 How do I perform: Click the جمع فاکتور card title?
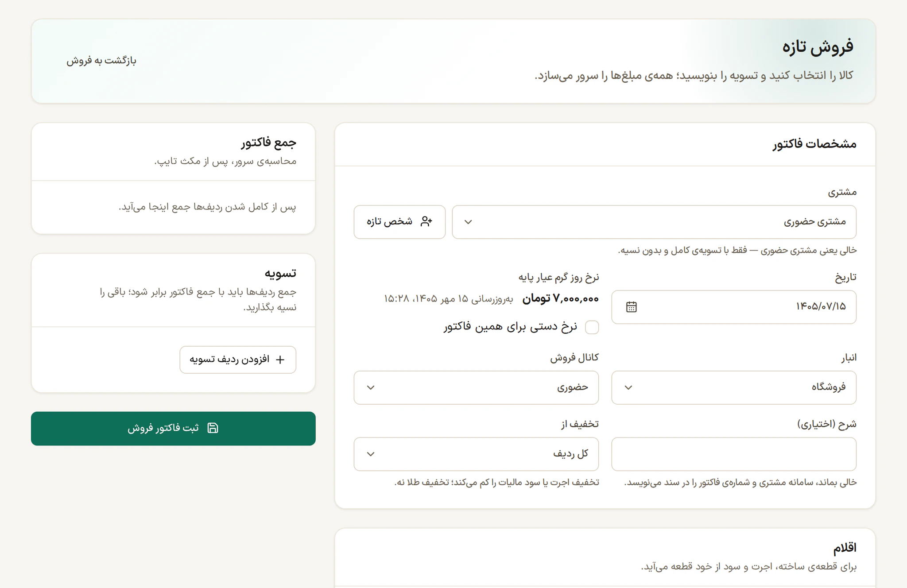coord(268,142)
